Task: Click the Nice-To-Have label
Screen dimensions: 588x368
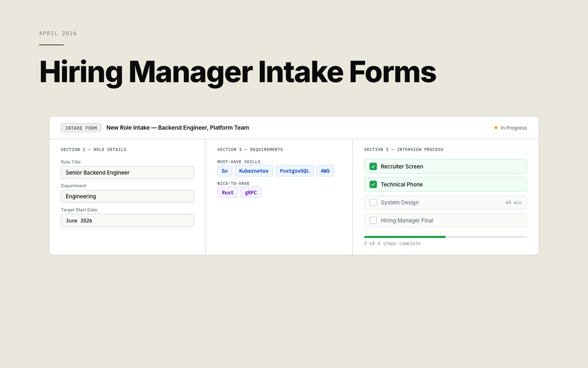Action: click(233, 184)
